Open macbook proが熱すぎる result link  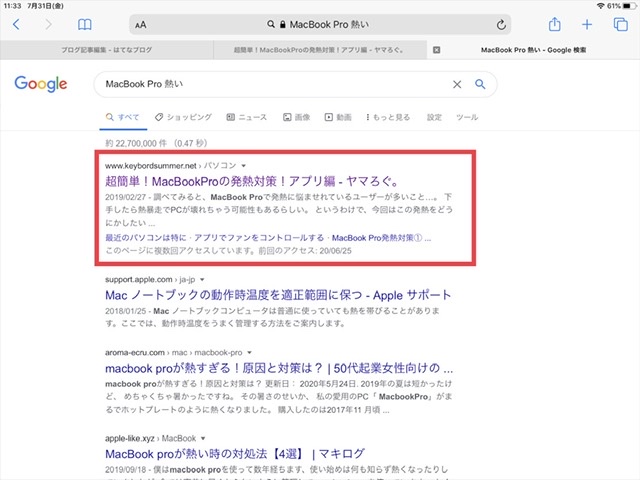tap(279, 369)
